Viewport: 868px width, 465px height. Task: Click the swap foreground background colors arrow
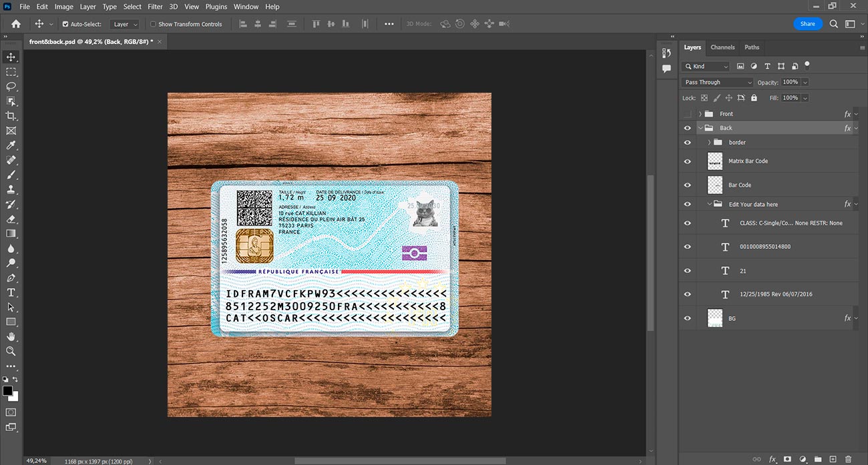point(16,380)
